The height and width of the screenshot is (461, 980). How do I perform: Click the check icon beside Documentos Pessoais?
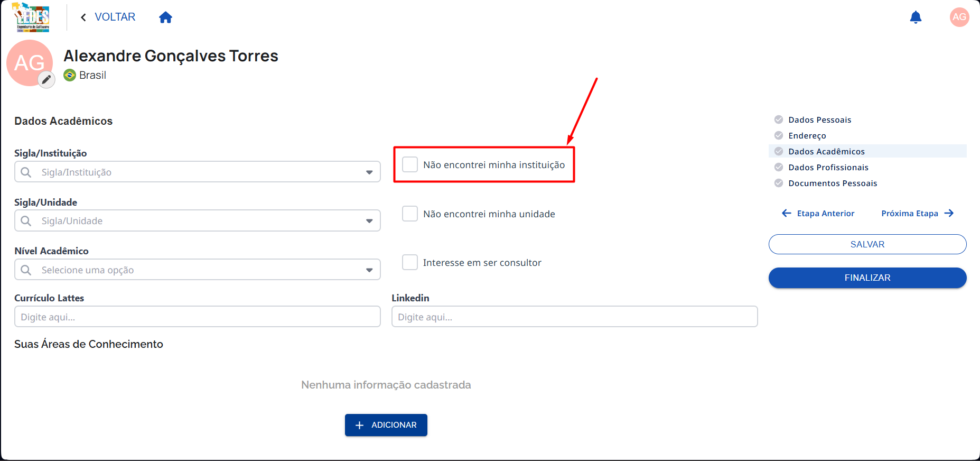(779, 183)
